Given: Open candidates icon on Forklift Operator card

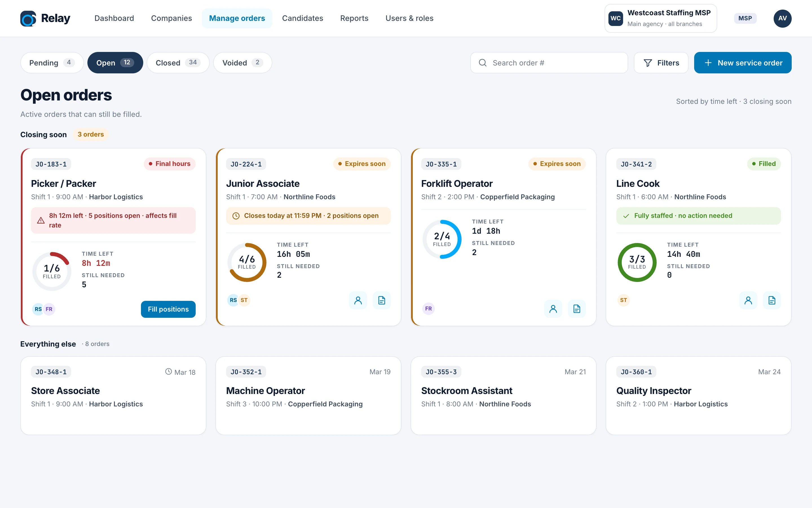Looking at the screenshot, I should click(x=553, y=308).
